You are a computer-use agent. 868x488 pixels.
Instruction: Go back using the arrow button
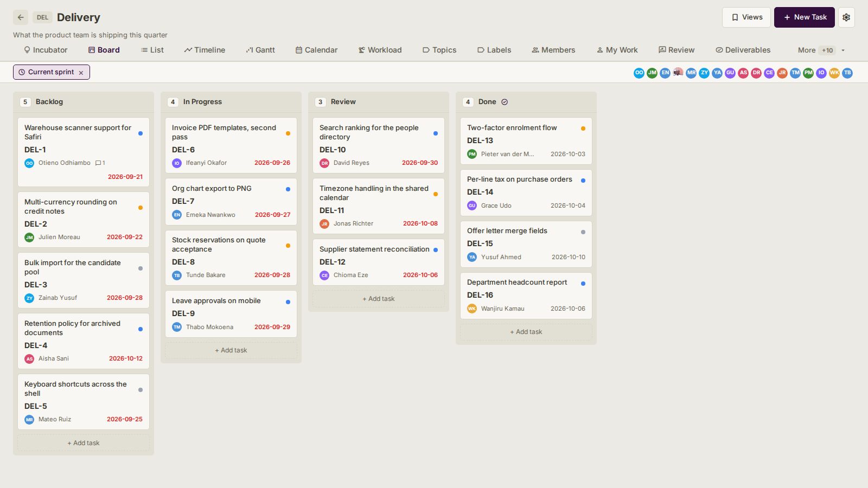[x=21, y=17]
